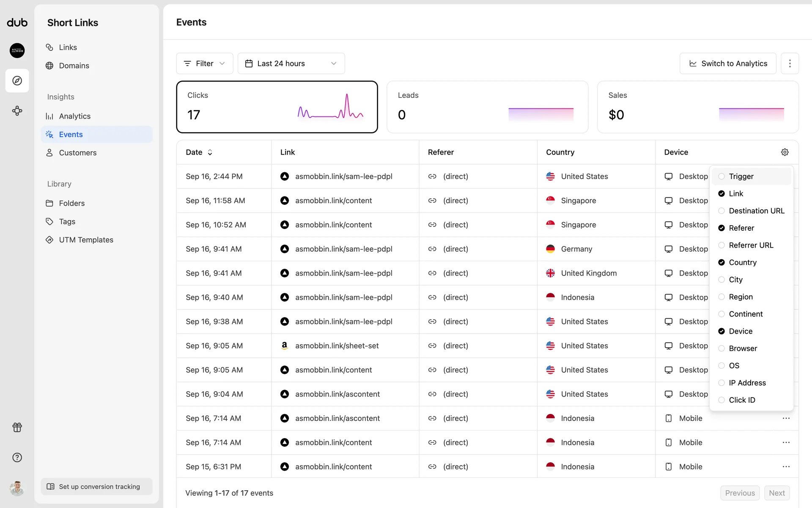Open the three-dot menu near Analytics

coord(790,63)
